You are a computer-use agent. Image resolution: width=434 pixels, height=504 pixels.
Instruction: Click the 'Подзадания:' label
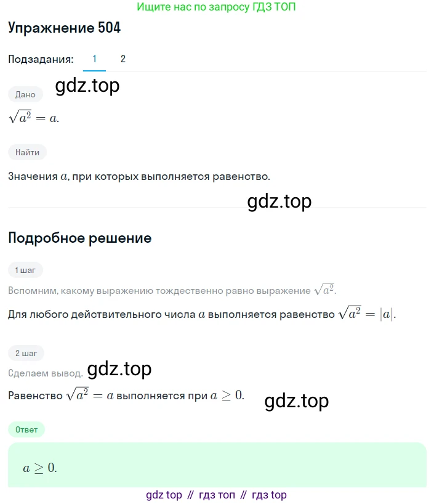[41, 59]
